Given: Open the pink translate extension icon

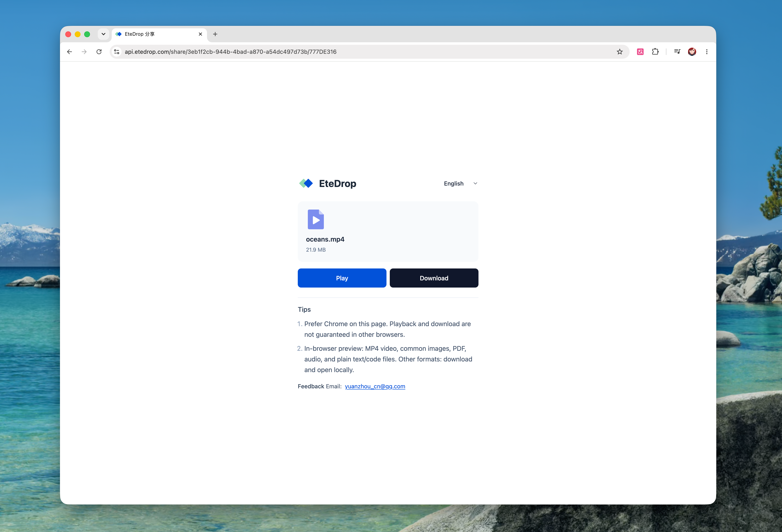Looking at the screenshot, I should point(640,52).
